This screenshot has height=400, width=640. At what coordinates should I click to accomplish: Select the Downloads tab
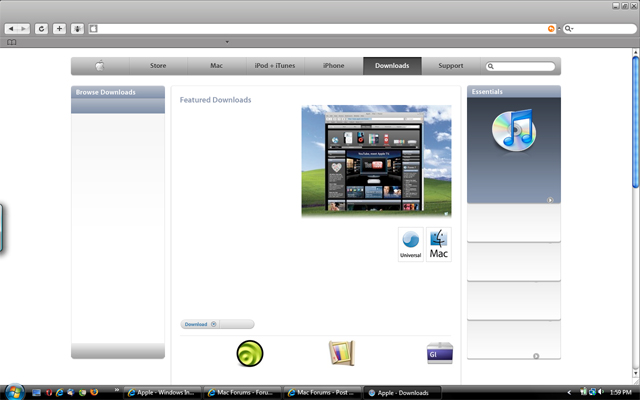[x=392, y=66]
